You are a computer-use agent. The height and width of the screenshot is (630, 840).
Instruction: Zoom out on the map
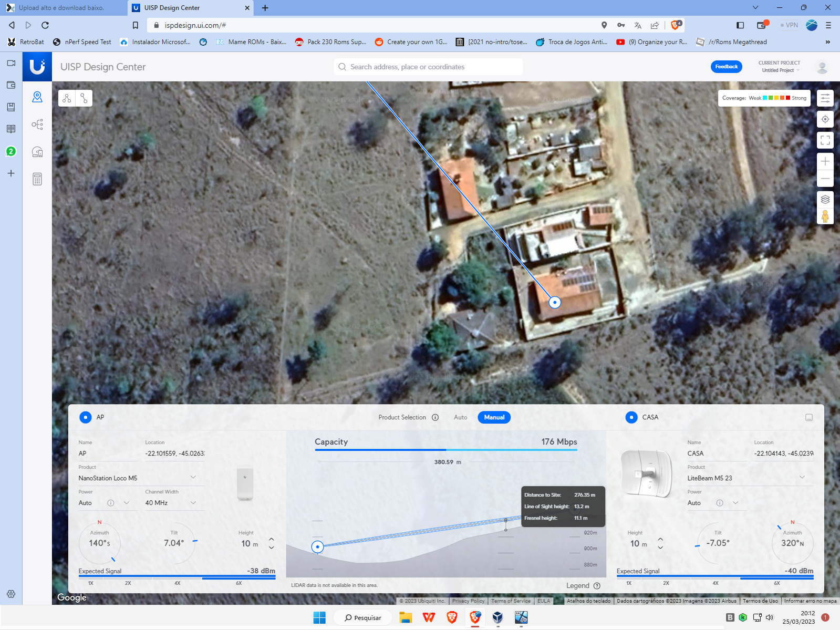point(825,179)
